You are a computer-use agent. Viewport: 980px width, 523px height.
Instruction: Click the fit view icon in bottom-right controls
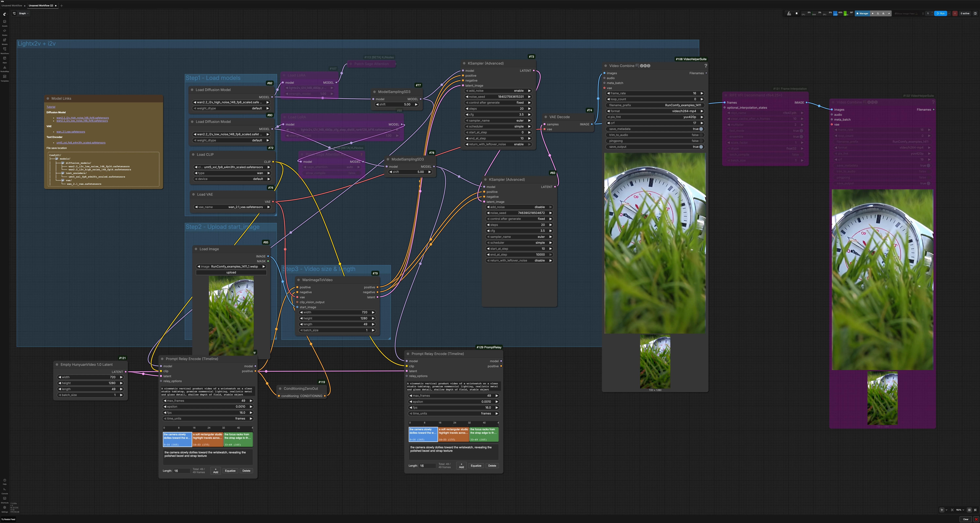coord(952,510)
